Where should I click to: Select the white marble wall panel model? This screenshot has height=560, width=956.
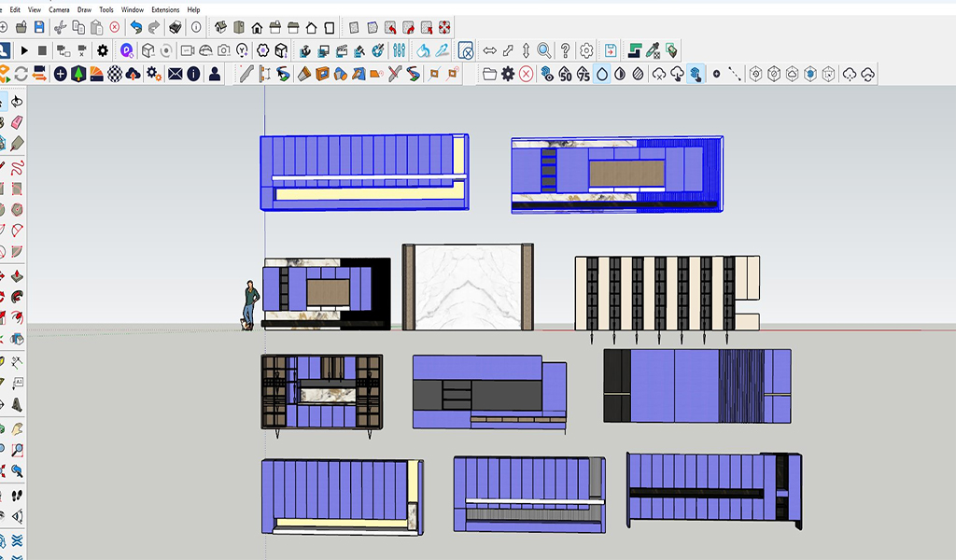pos(468,287)
